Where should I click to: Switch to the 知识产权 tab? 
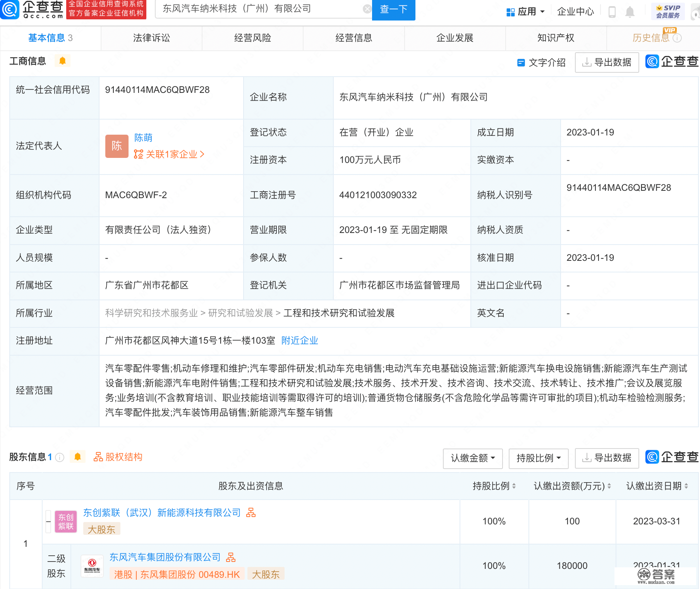[556, 38]
